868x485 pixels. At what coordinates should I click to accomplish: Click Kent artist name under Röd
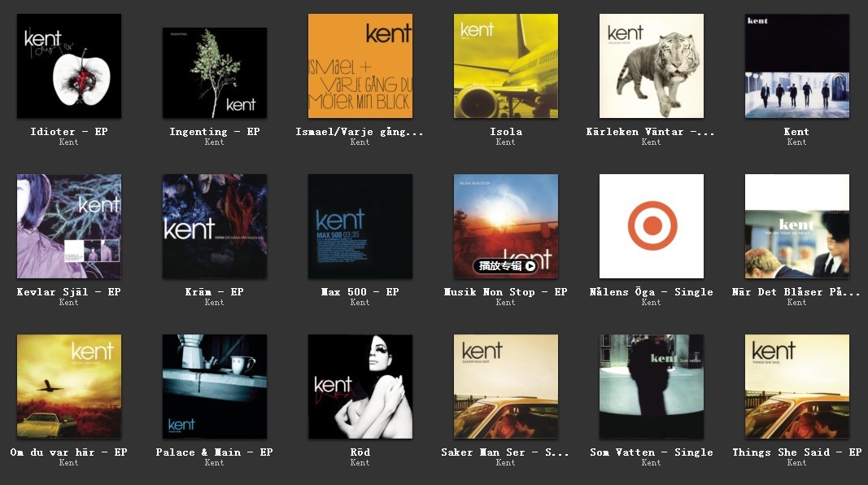click(x=360, y=463)
